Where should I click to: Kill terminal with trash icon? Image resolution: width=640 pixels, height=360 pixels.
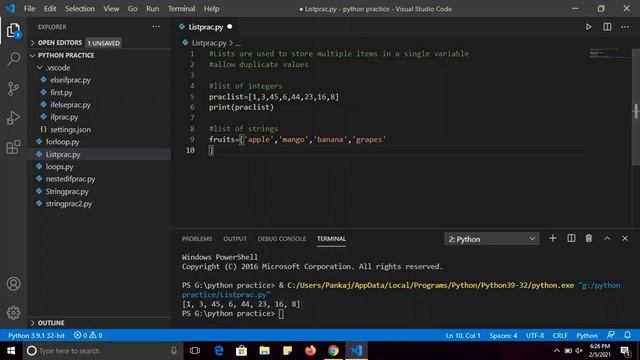click(x=589, y=238)
